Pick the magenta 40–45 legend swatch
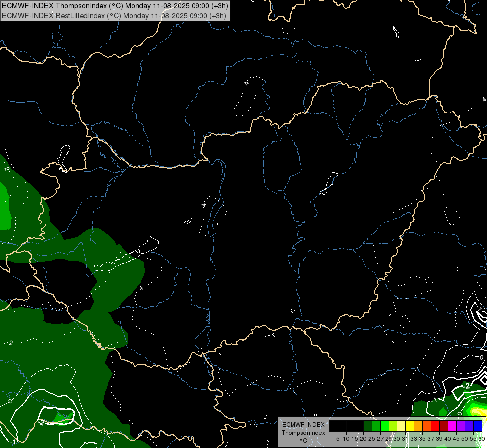 tap(452, 426)
